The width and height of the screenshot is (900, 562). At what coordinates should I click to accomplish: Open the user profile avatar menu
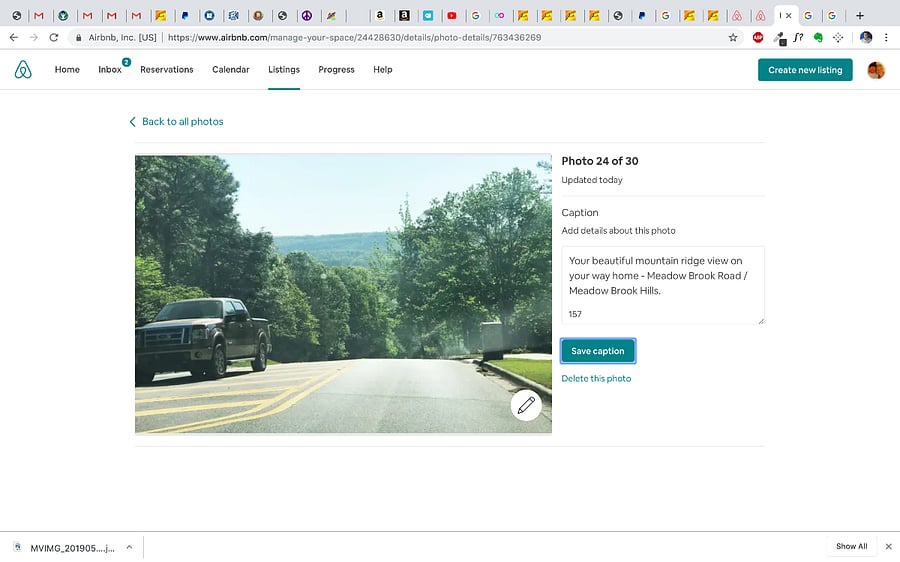click(x=876, y=70)
